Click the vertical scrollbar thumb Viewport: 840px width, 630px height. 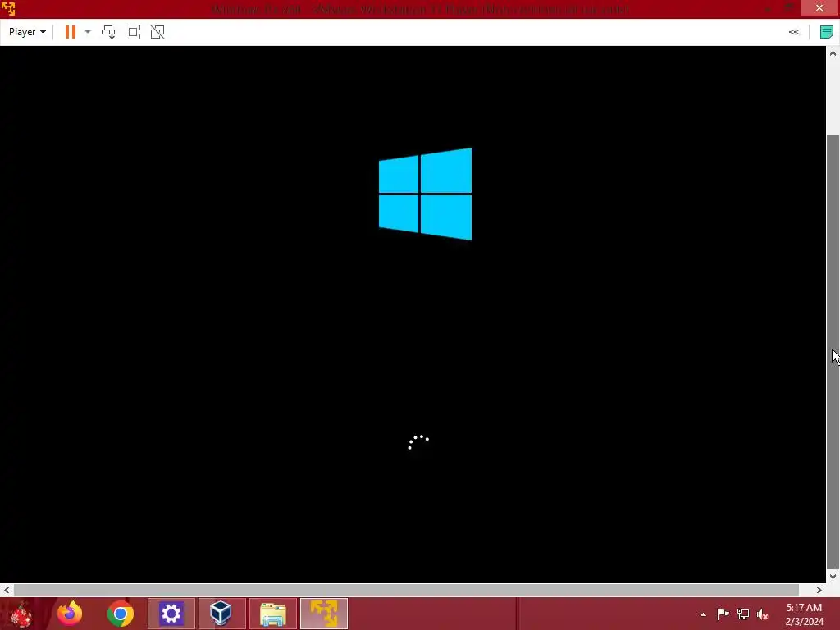(833, 351)
